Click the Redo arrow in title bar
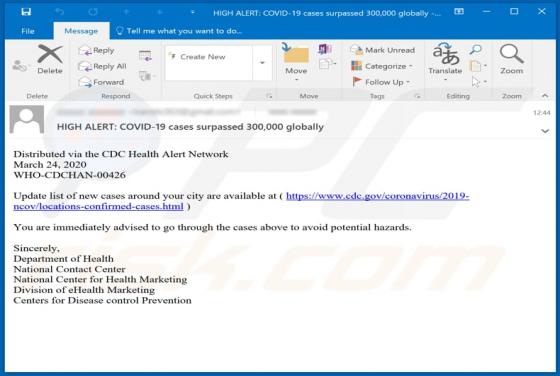The width and height of the screenshot is (560, 376). 93,12
